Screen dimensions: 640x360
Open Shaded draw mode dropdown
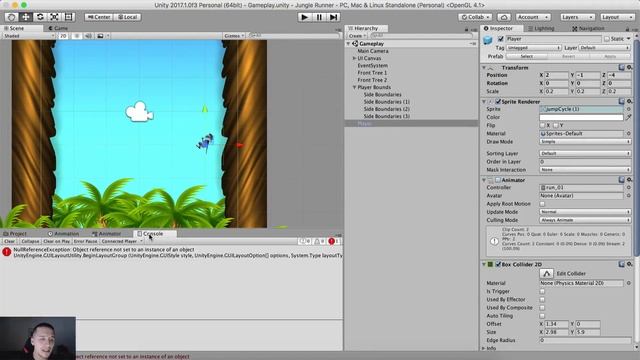tap(28, 36)
